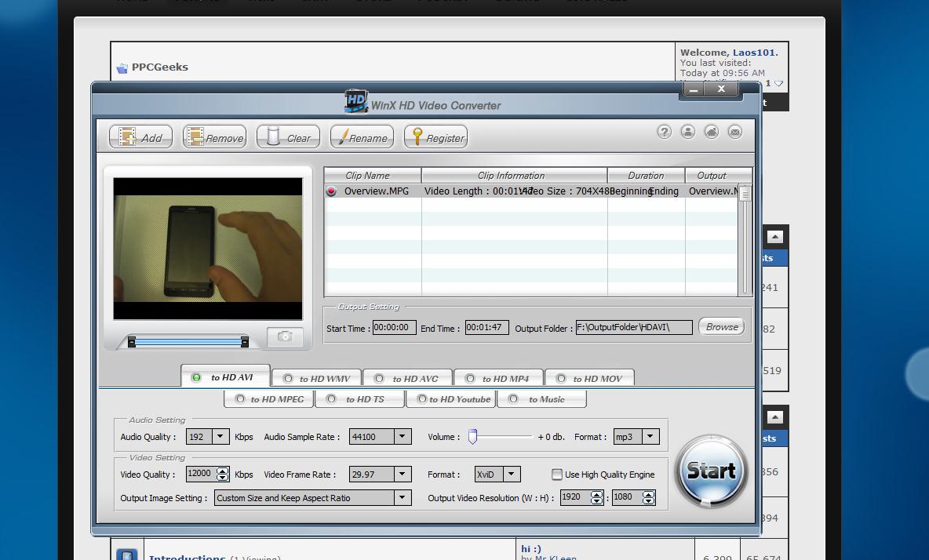
Task: Click the End Time field
Action: tap(487, 327)
